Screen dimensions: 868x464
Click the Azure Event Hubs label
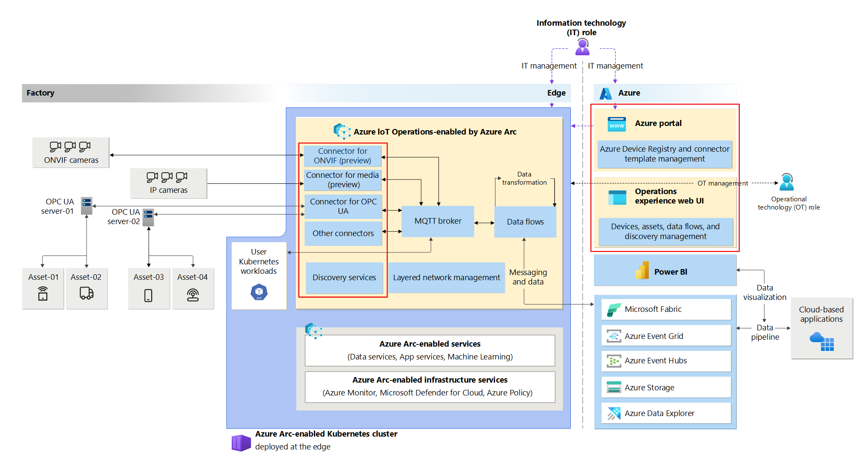656,361
